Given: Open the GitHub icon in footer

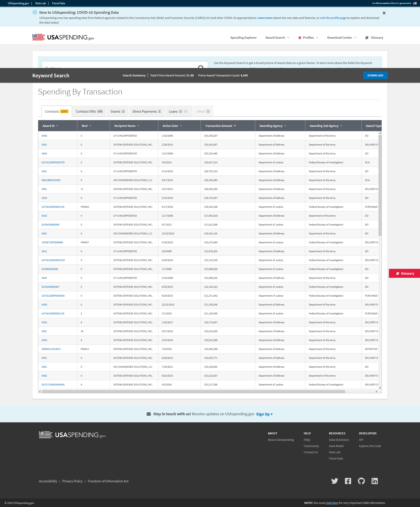Looking at the screenshot, I should pyautogui.click(x=361, y=481).
